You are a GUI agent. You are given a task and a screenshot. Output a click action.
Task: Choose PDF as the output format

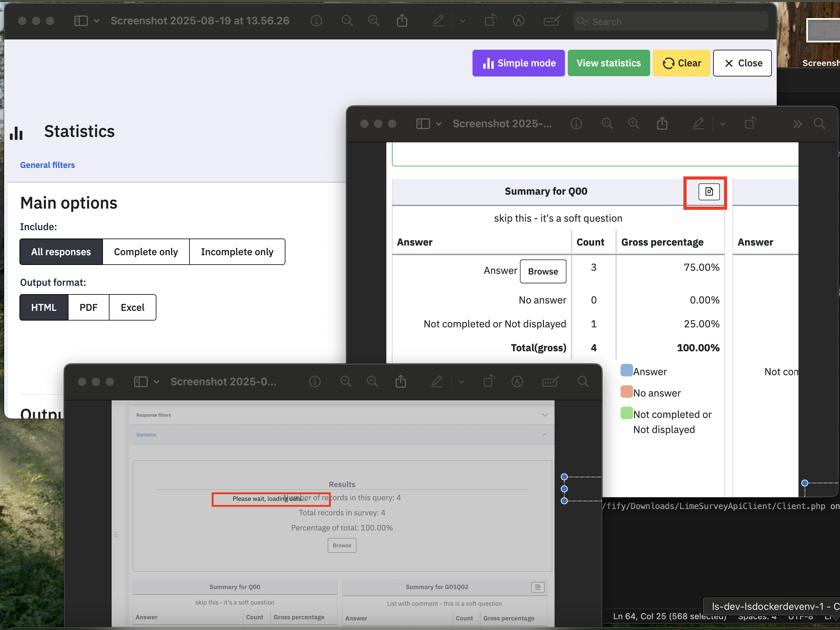click(88, 307)
